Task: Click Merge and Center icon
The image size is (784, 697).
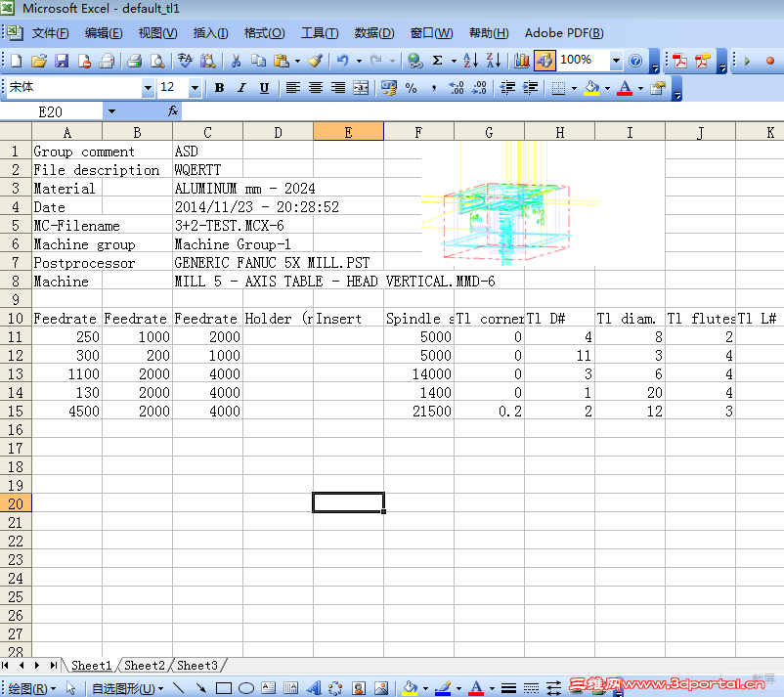Action: 361,89
